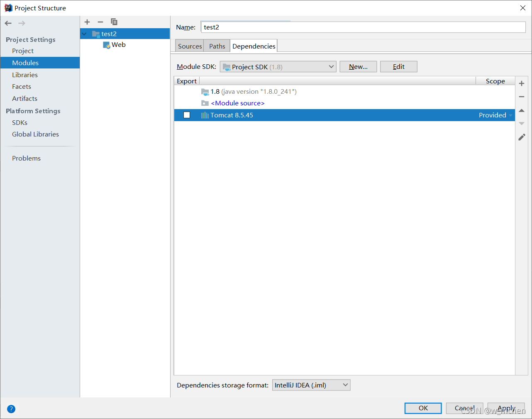Open the Dependencies storage format dropdown
This screenshot has height=419, width=532.
[311, 385]
